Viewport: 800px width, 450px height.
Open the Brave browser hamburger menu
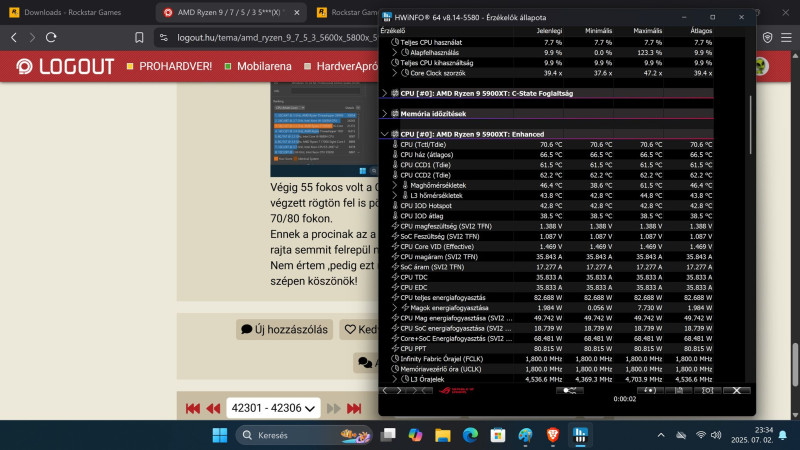tap(786, 37)
